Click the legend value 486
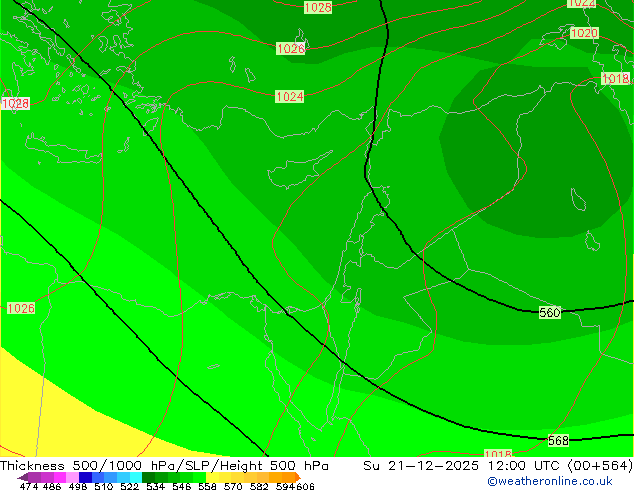The width and height of the screenshot is (634, 490). (52, 486)
